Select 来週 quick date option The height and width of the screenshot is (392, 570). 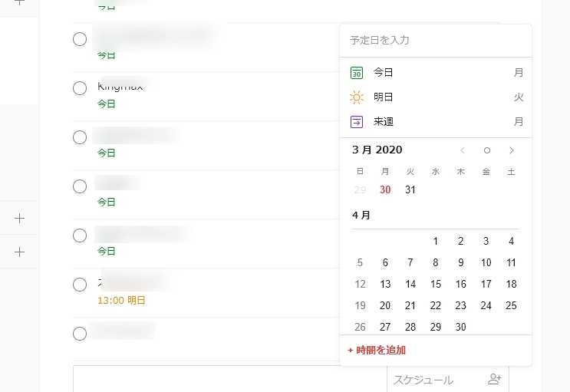click(x=384, y=122)
